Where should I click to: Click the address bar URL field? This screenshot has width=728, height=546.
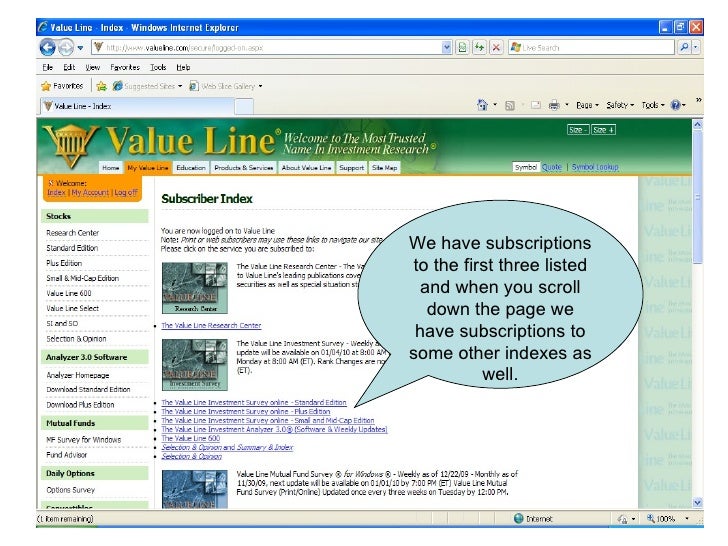[x=266, y=47]
